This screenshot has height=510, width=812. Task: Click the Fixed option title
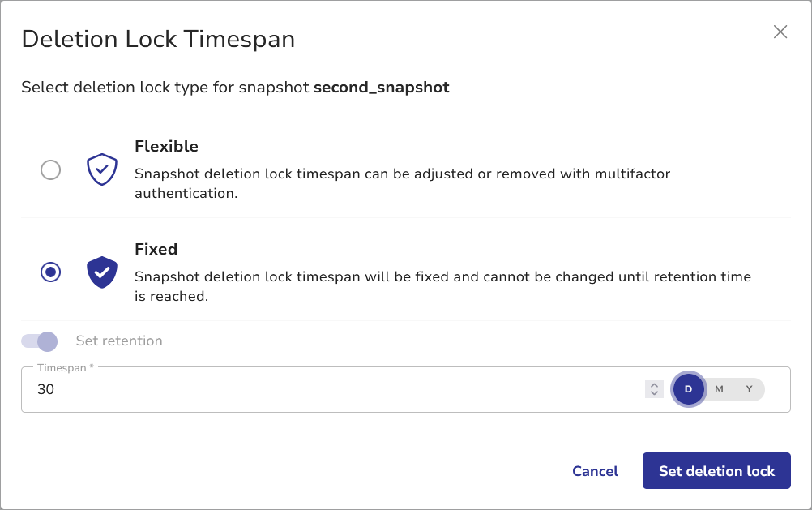click(156, 250)
